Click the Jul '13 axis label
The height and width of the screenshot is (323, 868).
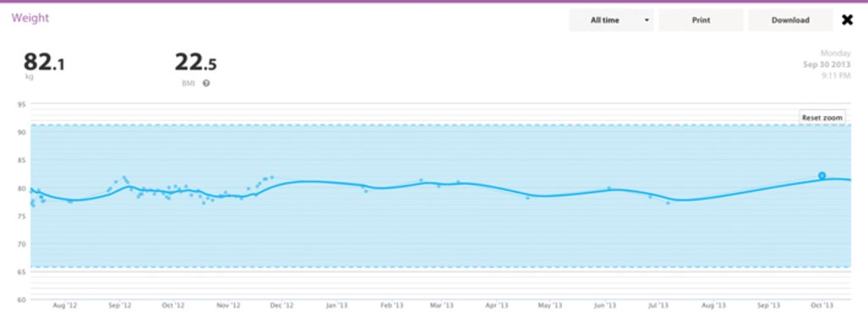(659, 305)
